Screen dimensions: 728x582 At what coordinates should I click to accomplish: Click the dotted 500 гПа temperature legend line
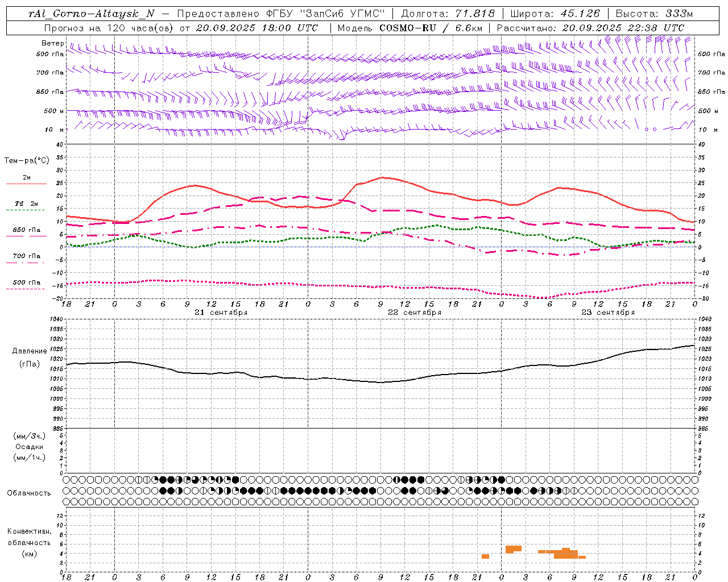point(26,289)
